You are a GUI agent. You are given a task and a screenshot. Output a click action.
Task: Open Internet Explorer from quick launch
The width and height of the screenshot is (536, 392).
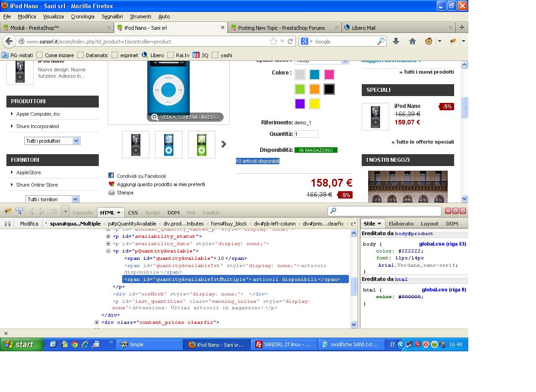pyautogui.click(x=85, y=344)
